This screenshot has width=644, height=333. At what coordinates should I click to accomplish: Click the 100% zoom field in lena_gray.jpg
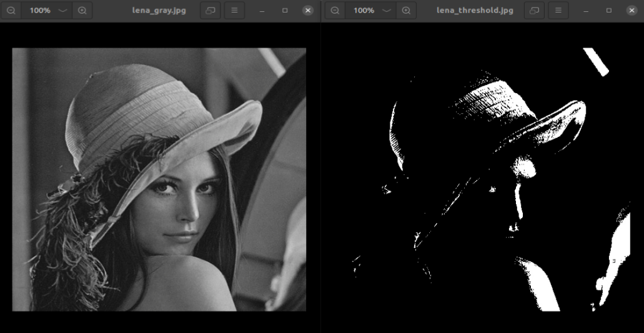click(x=40, y=11)
